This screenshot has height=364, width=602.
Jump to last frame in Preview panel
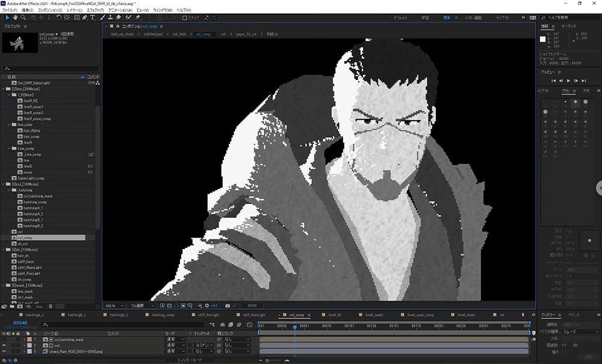(x=583, y=81)
